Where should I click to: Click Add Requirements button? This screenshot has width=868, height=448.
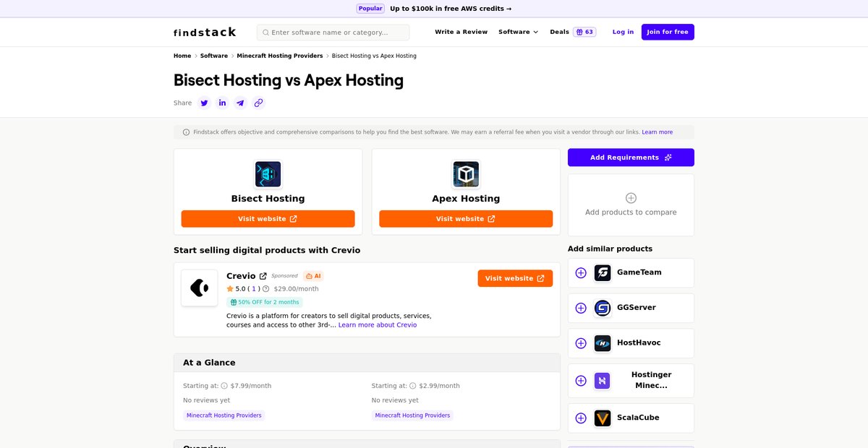(x=631, y=158)
